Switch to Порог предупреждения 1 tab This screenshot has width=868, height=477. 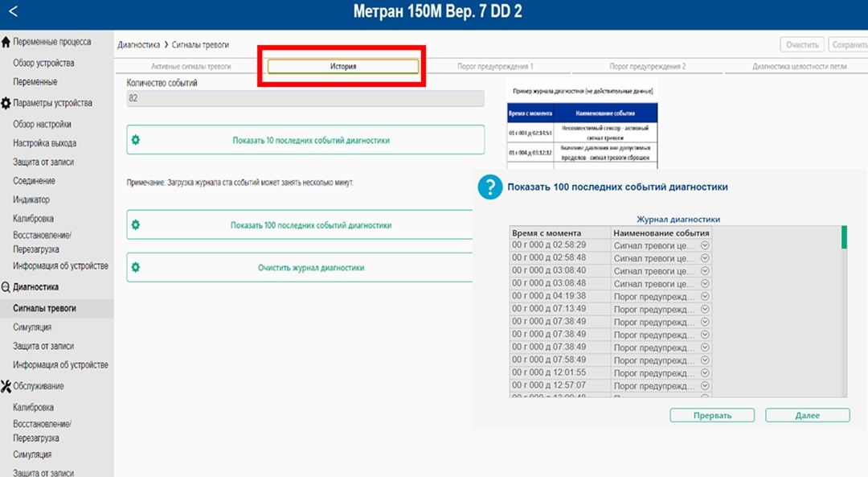point(495,67)
